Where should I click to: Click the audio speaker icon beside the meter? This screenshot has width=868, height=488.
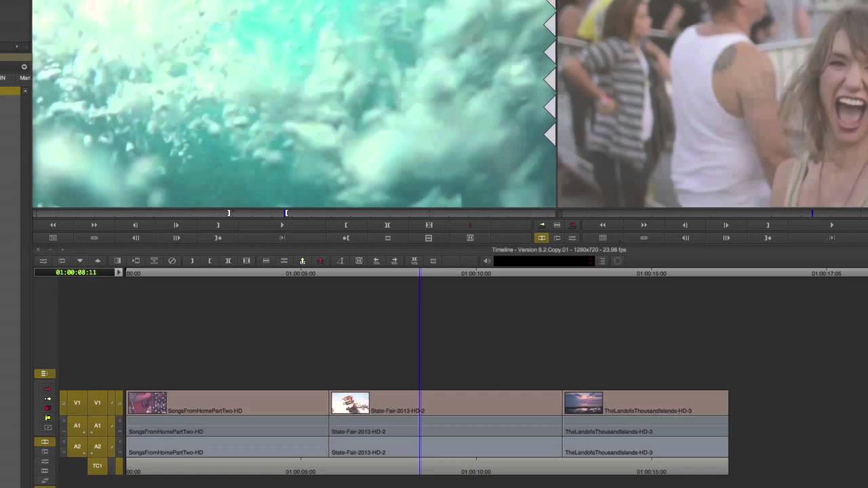coord(486,261)
